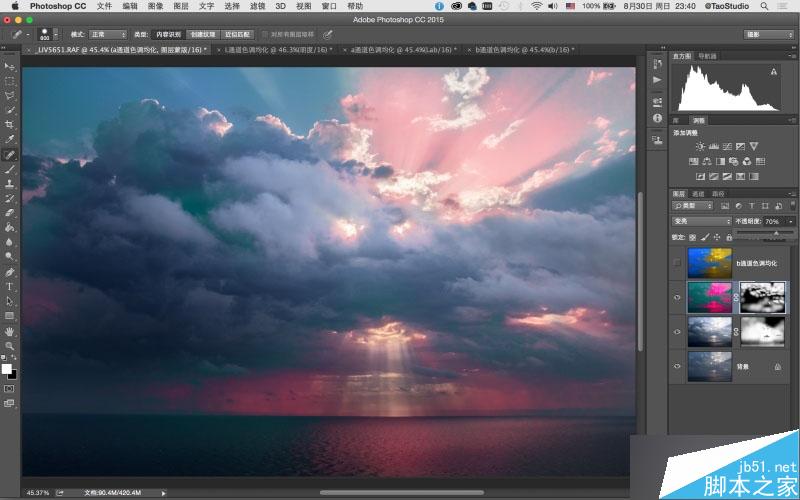Select the 创建纹理 type option

coord(203,35)
